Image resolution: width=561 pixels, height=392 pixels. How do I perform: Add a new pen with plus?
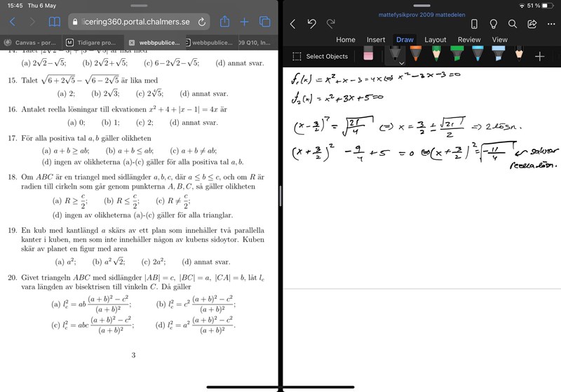point(540,56)
